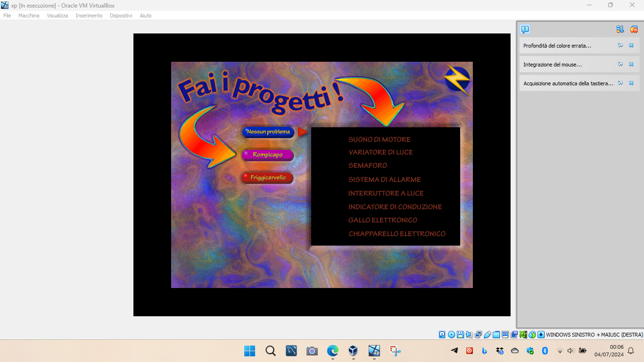Open Windows taskbar search
The height and width of the screenshot is (362, 644).
point(271,351)
